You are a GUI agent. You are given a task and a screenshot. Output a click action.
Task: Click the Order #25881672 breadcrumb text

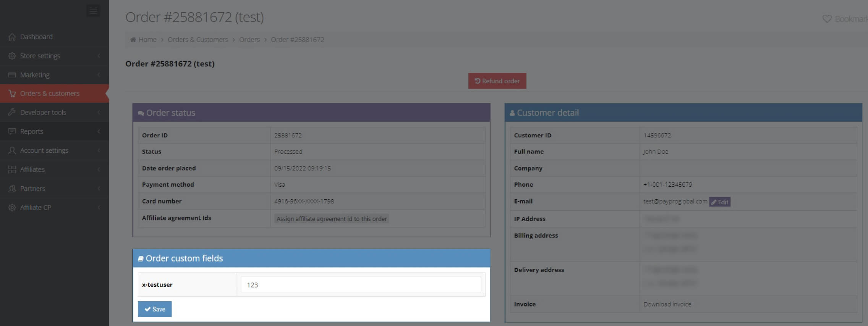point(297,40)
